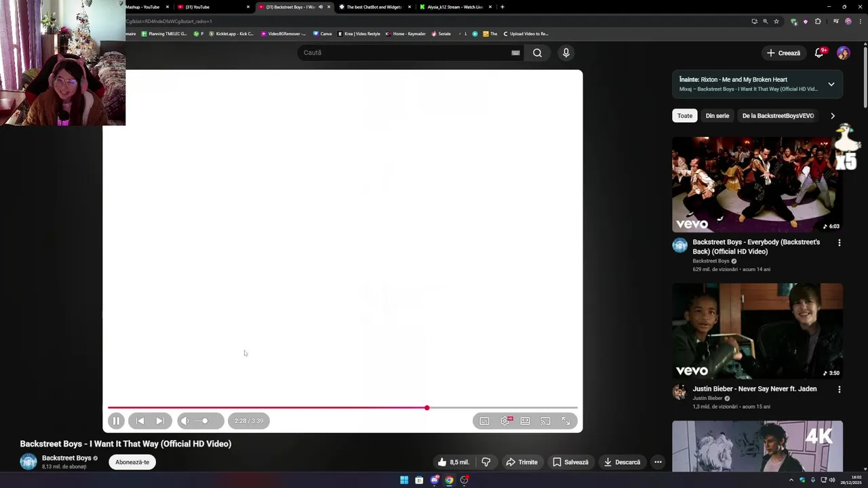The height and width of the screenshot is (488, 868).
Task: Open the Chrome taskbar icon
Action: click(449, 480)
